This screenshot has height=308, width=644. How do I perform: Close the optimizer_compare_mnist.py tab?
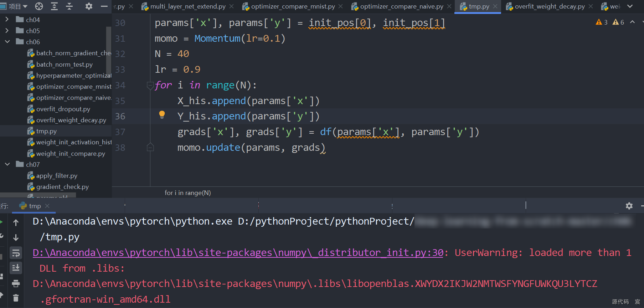(x=341, y=6)
